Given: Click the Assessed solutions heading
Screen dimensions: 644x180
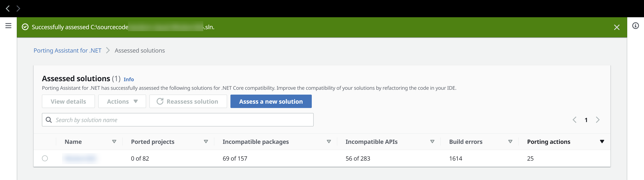Looking at the screenshot, I should (x=76, y=79).
